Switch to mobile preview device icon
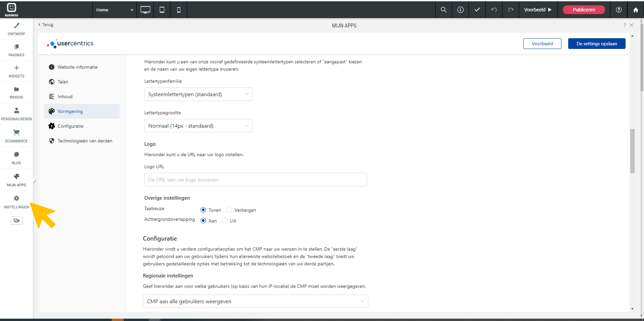644x321 pixels. 179,10
